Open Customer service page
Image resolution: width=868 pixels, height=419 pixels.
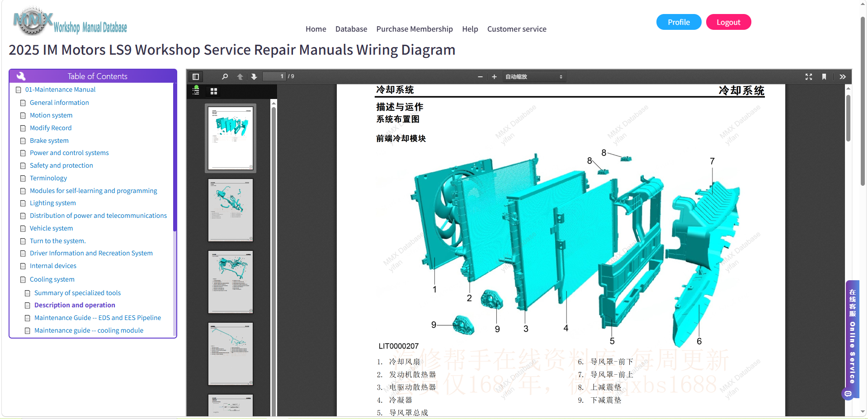pos(517,29)
